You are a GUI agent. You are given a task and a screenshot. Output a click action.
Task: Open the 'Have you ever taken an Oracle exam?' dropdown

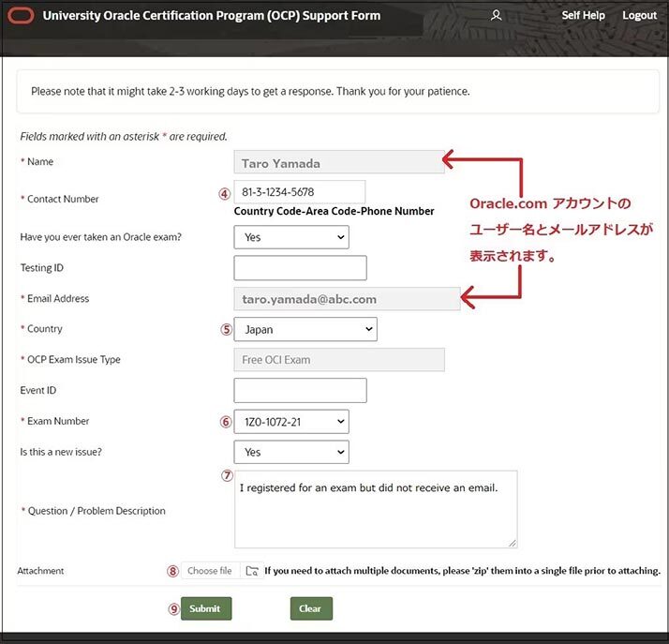291,237
